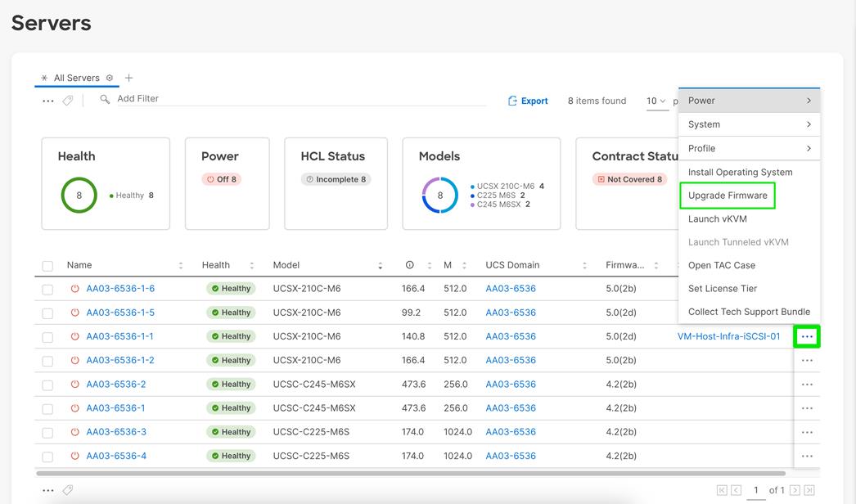
Task: Open settings gear on All Servers tab
Action: (x=109, y=78)
